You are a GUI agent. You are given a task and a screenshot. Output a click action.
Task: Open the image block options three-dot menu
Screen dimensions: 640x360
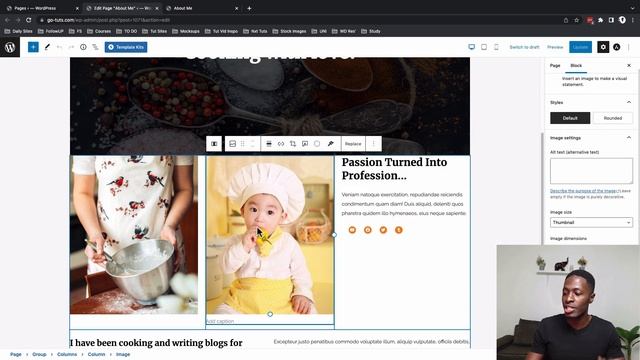tap(373, 144)
